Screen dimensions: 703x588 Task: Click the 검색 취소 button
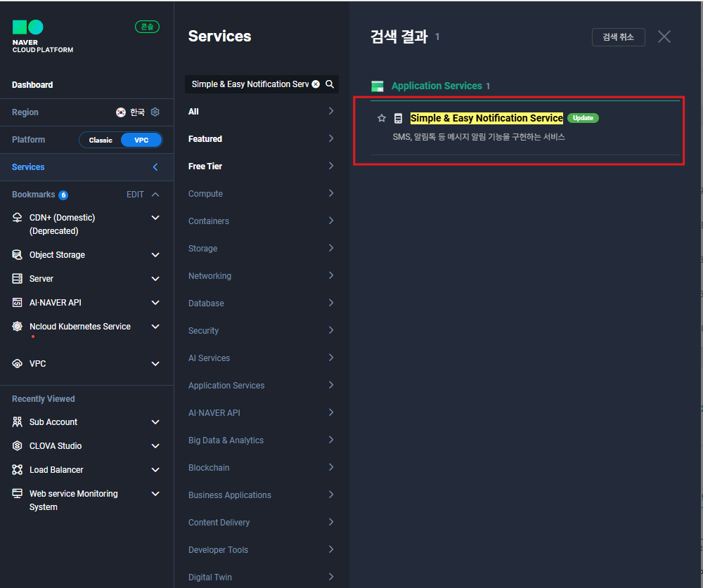pos(618,37)
